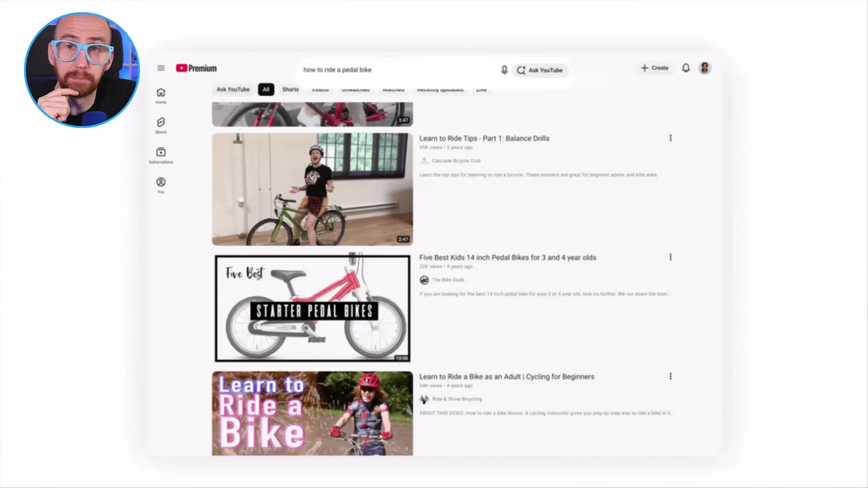
Task: Go to Home in the sidebar
Action: [161, 96]
